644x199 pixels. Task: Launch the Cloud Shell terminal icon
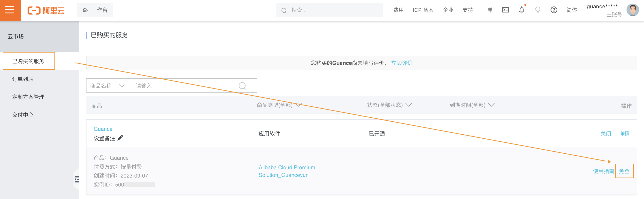(505, 10)
